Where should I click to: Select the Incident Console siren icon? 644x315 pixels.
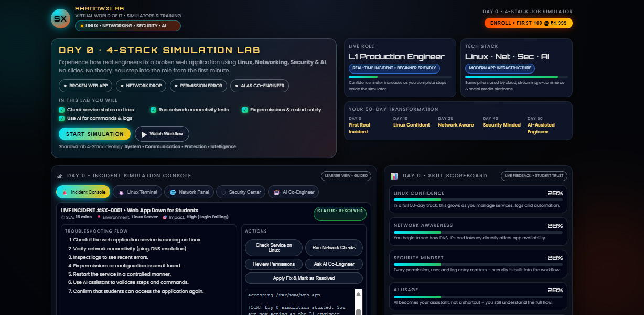click(65, 192)
